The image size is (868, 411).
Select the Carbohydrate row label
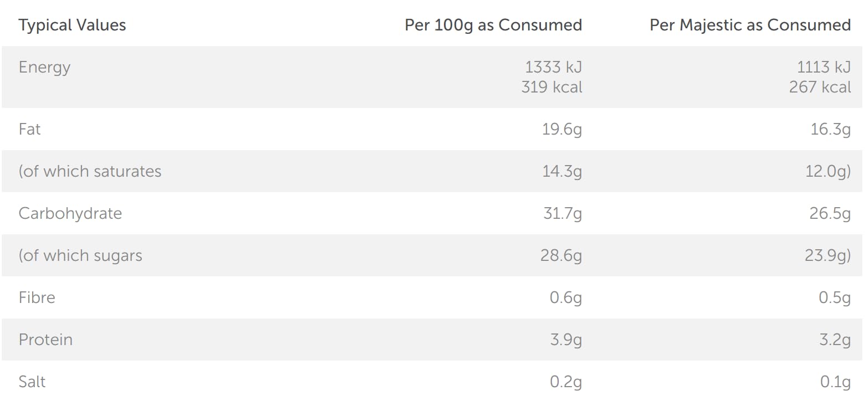coord(70,213)
